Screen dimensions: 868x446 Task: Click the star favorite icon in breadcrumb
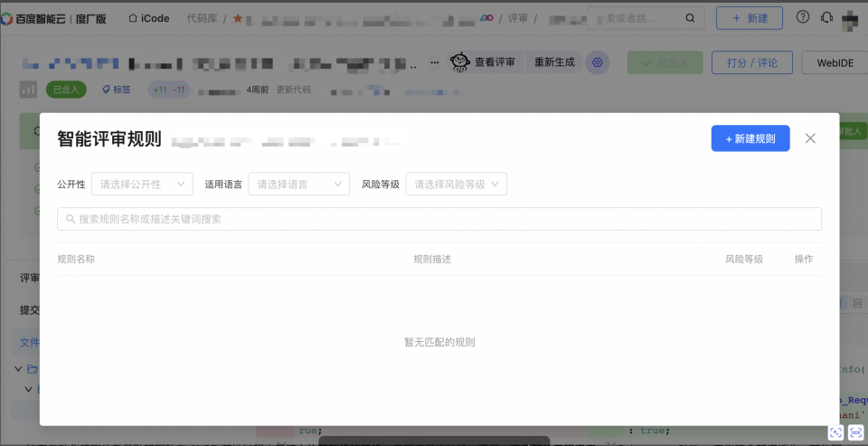pyautogui.click(x=238, y=18)
